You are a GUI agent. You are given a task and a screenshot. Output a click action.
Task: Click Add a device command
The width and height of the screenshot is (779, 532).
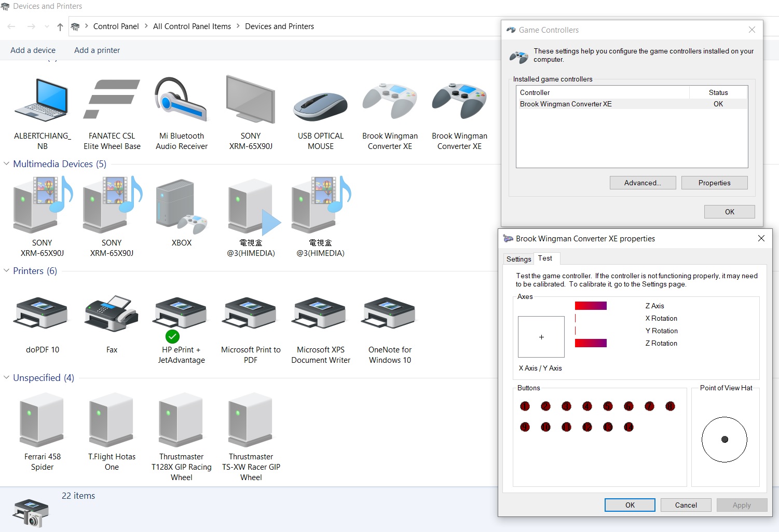pos(33,50)
